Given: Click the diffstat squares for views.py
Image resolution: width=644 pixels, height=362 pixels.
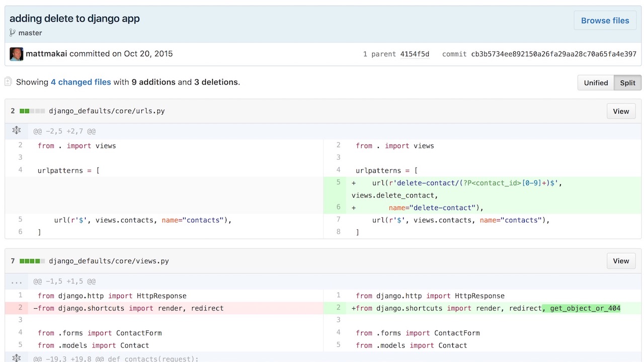Looking at the screenshot, I should point(32,261).
